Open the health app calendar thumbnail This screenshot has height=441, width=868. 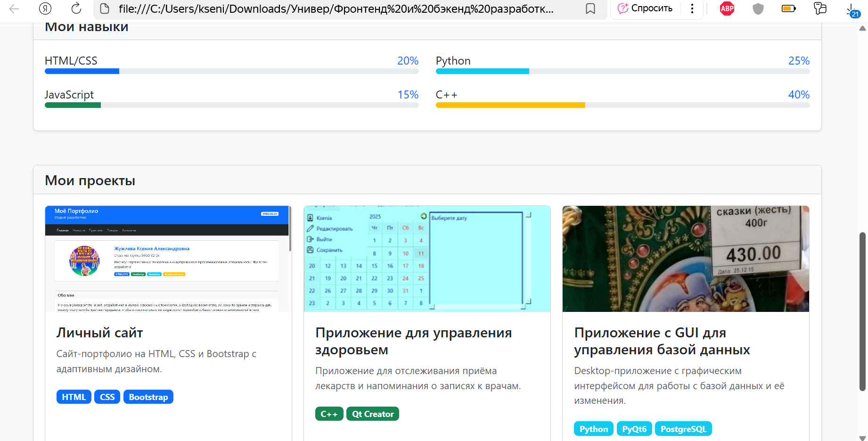[x=426, y=259]
